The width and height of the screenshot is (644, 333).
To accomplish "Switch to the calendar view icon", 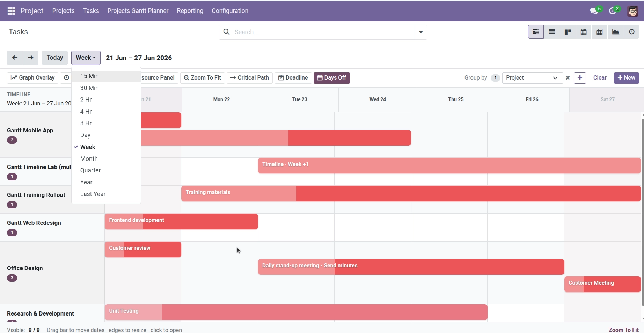I will [584, 32].
